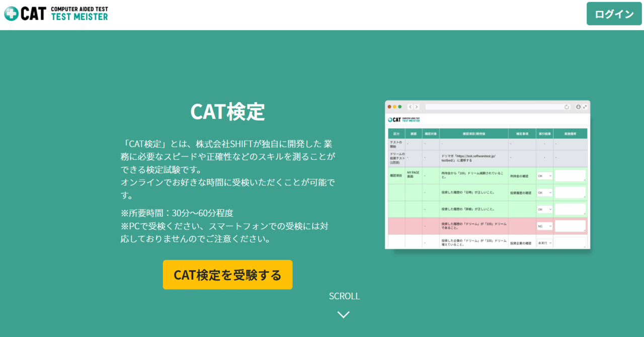Click the CAT Test Meister logo
This screenshot has height=337, width=644.
(56, 14)
